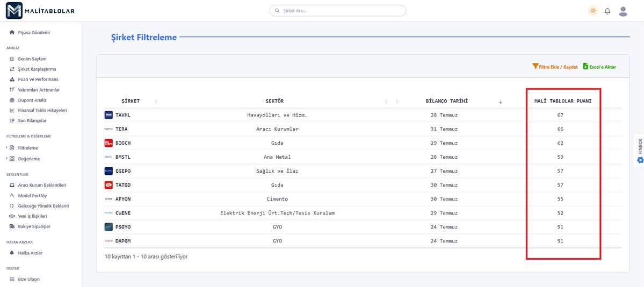The width and height of the screenshot is (644, 287).
Task: Click the Benim Sayfam icon
Action: coord(12,59)
